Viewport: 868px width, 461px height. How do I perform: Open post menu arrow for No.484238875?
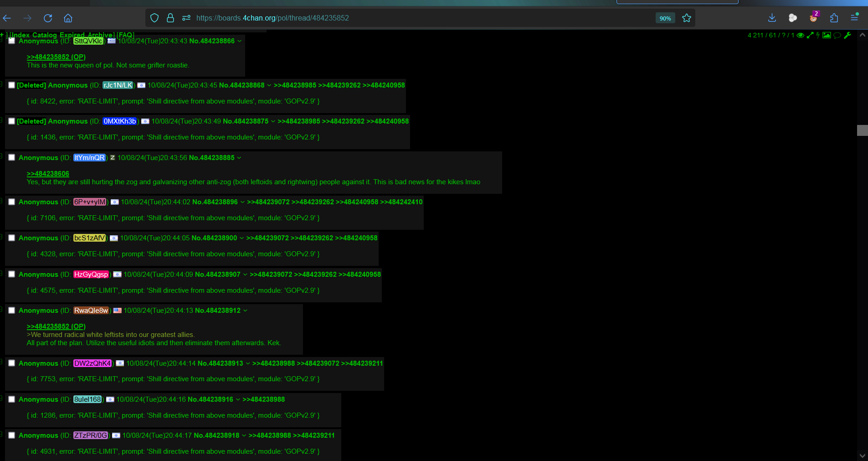[x=273, y=121]
